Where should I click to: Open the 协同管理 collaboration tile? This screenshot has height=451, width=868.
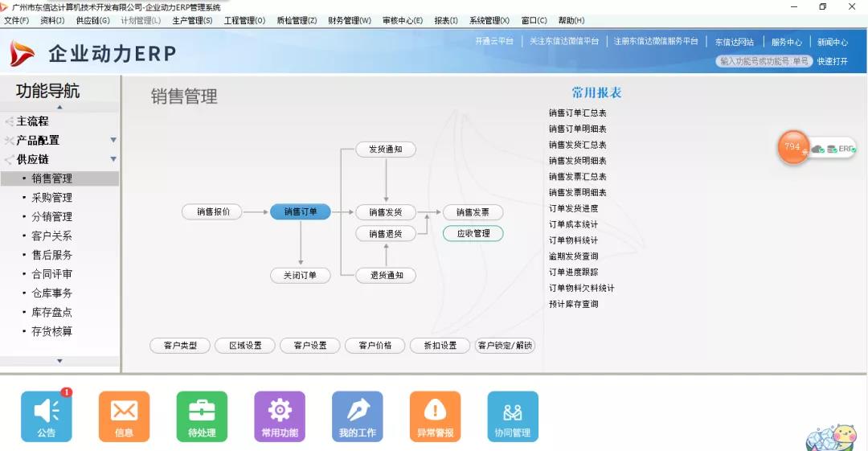pyautogui.click(x=513, y=416)
